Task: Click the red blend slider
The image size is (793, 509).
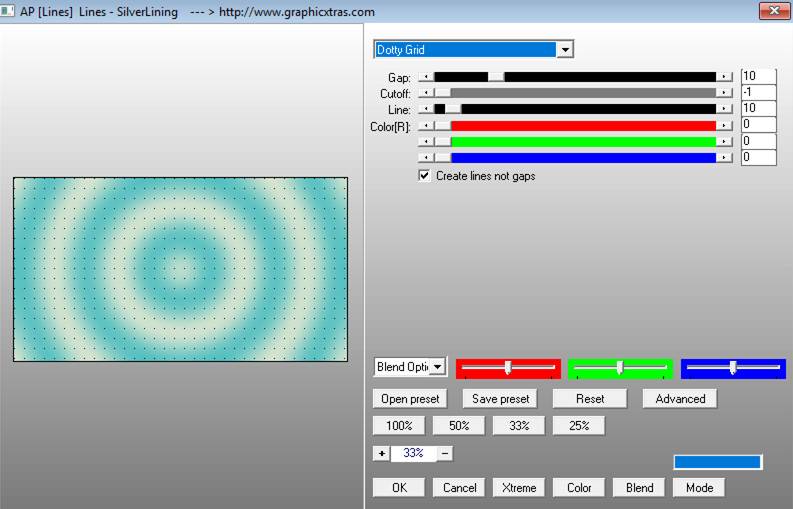Action: click(508, 368)
